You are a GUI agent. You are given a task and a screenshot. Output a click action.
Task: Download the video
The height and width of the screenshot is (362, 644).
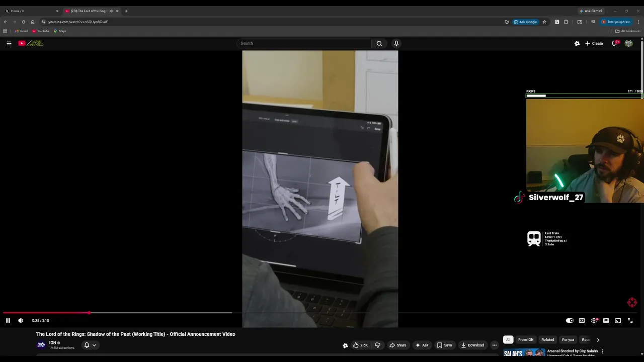click(x=472, y=345)
